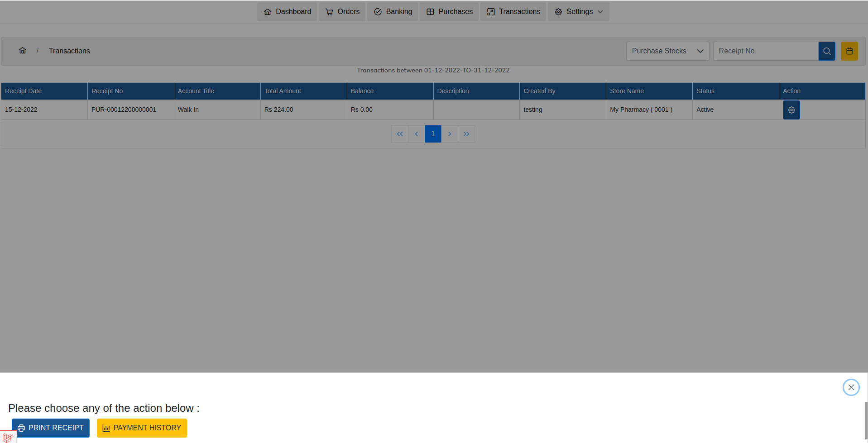This screenshot has height=443, width=868.
Task: Open the yellow calendar date filter
Action: click(x=849, y=51)
